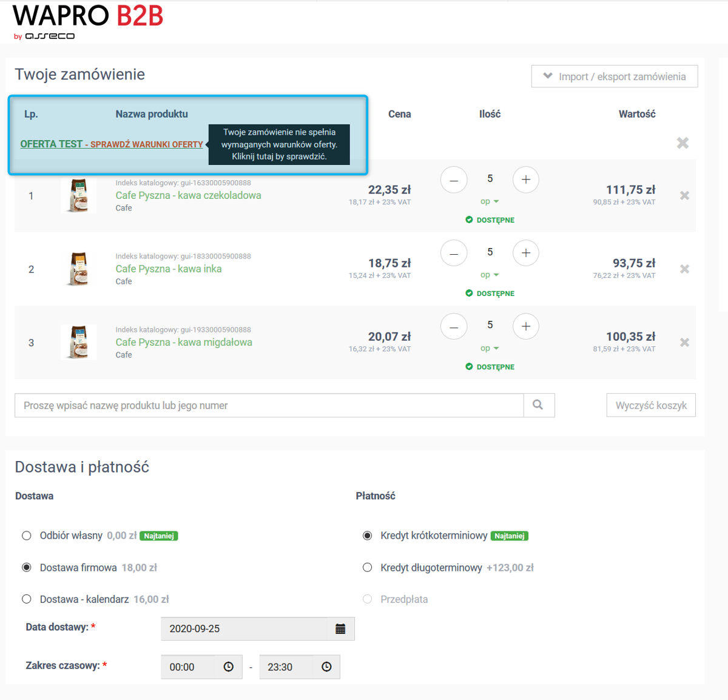Click value 111,75 zł
This screenshot has height=700, width=728.
(x=631, y=190)
